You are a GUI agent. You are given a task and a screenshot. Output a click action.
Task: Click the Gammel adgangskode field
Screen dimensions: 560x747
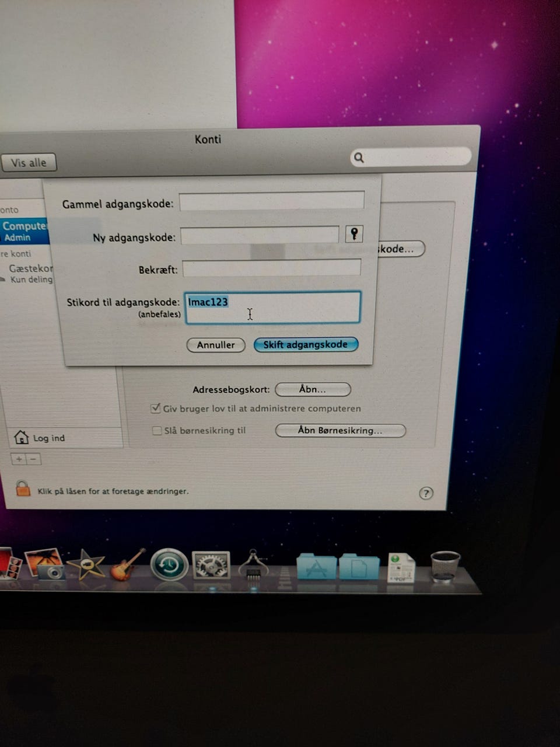(x=272, y=200)
